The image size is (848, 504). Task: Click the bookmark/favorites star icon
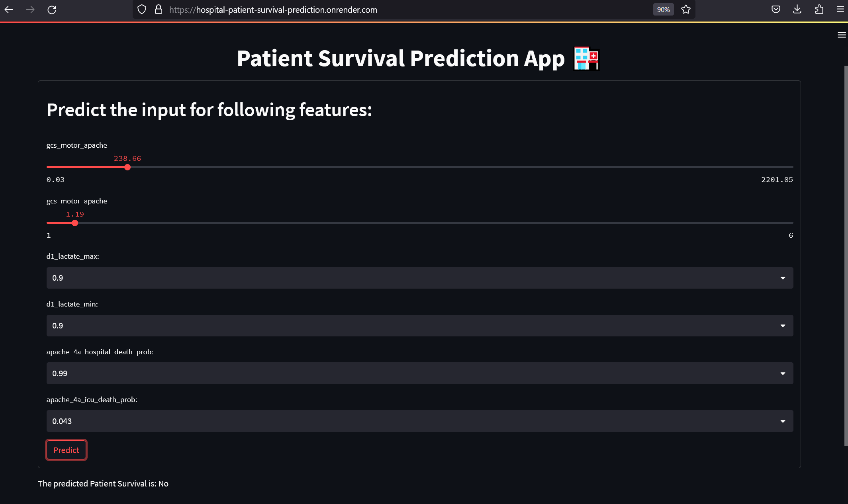point(686,10)
